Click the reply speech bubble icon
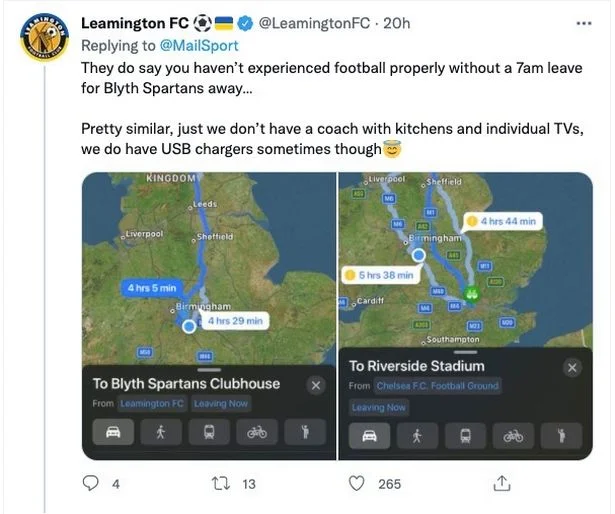This screenshot has height=514, width=615. pyautogui.click(x=91, y=484)
